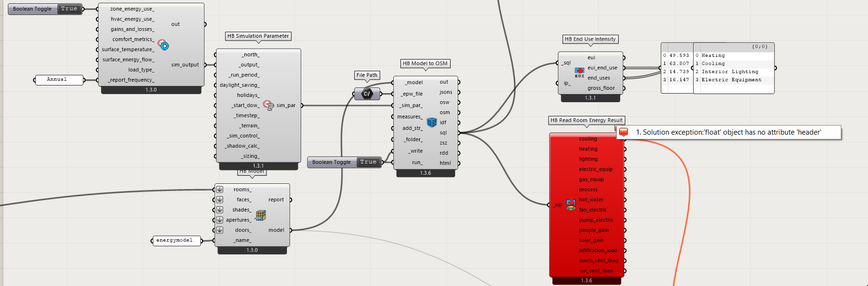Viewport: 868px width, 286px height.
Task: Click the solution exception error message
Action: [729, 132]
